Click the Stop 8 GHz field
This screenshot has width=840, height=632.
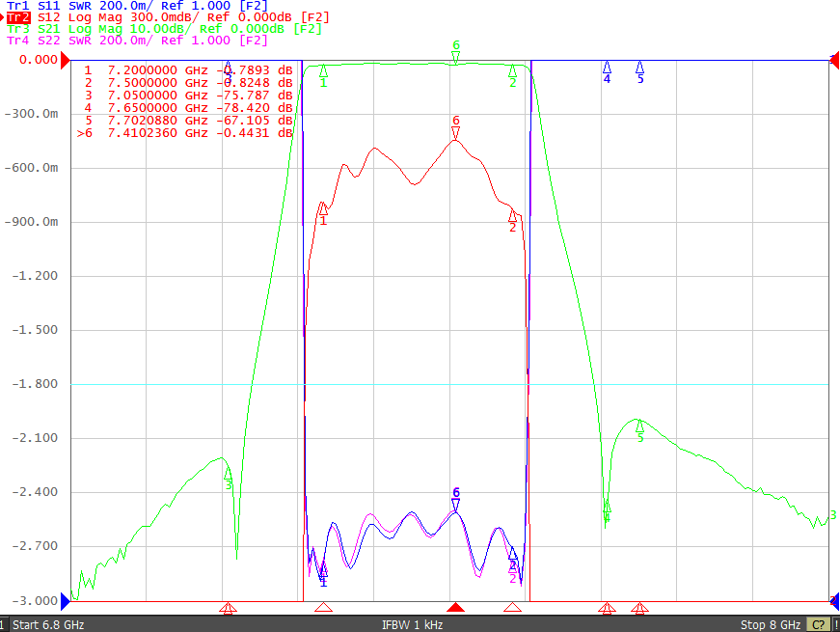click(771, 625)
